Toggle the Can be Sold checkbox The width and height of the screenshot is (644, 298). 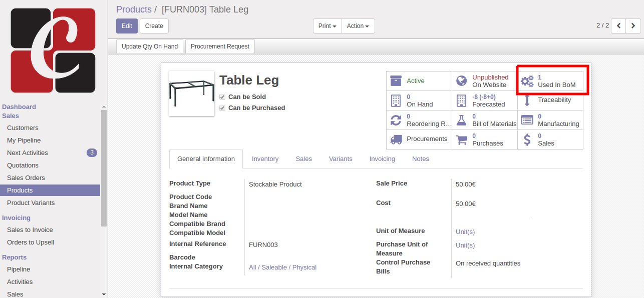coord(222,97)
